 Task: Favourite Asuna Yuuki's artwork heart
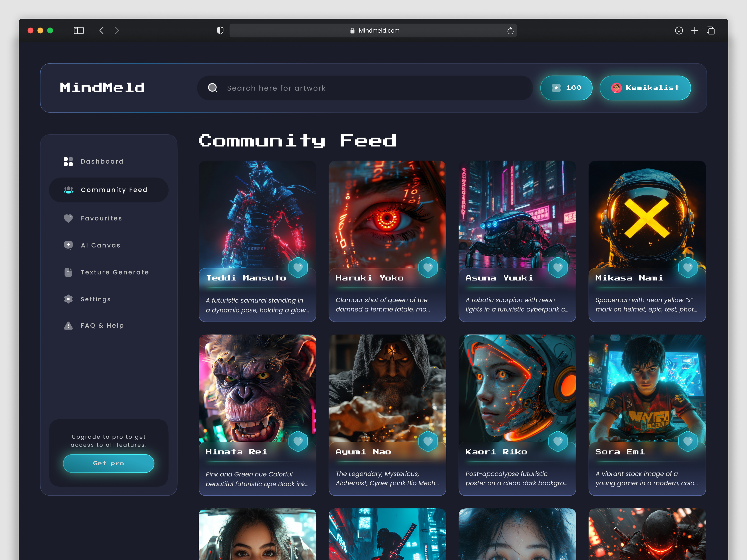tap(558, 267)
